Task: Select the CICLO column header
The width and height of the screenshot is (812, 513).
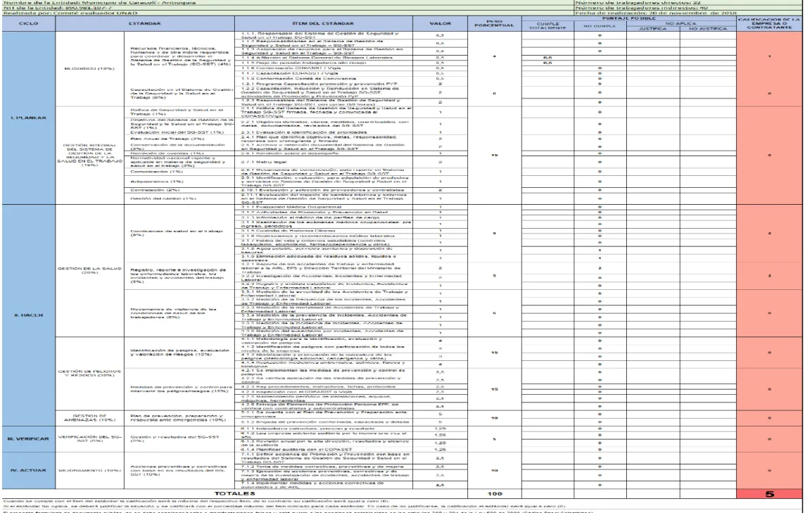Action: (28, 23)
